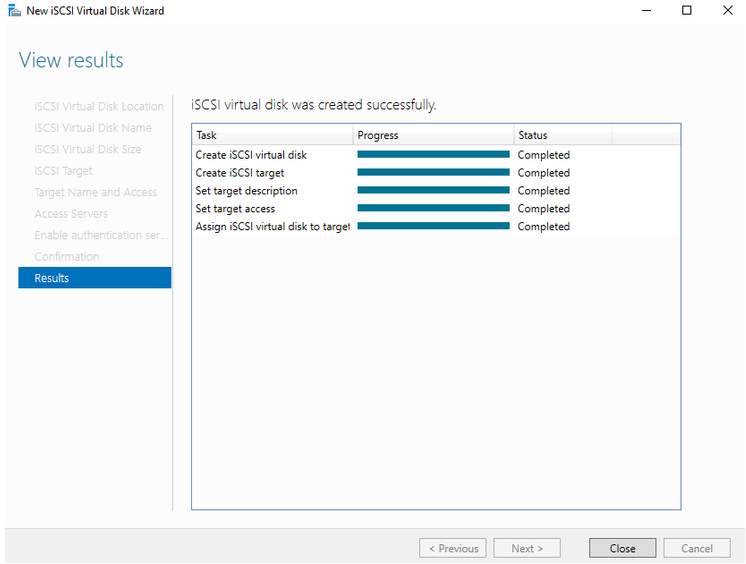Select Assign iSCSI virtual disk to target row

point(272,227)
